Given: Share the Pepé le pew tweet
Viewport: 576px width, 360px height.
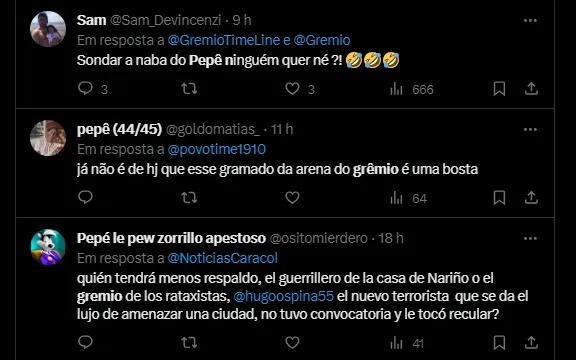Looking at the screenshot, I should pyautogui.click(x=531, y=342).
